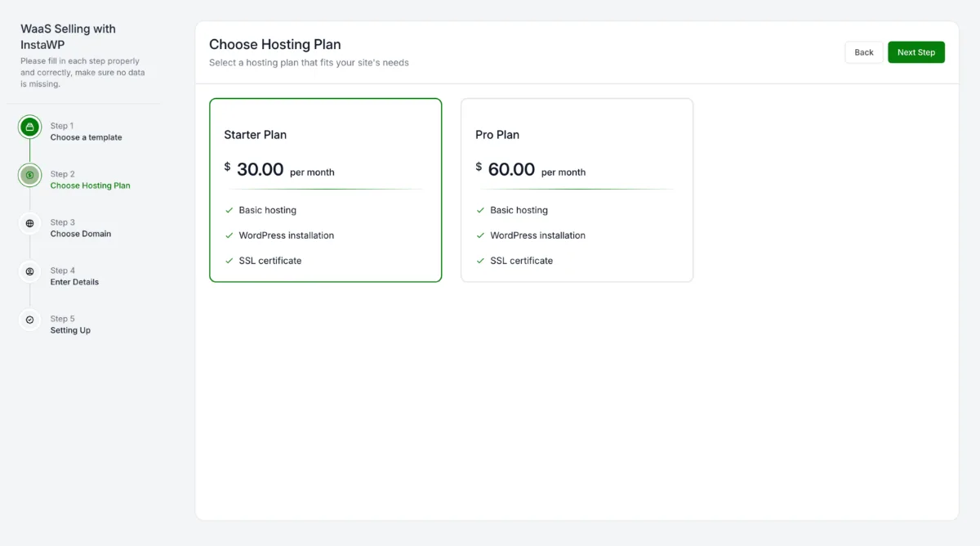Viewport: 980px width, 546px height.
Task: Click the Step 5 checkmark circle icon
Action: coord(30,320)
